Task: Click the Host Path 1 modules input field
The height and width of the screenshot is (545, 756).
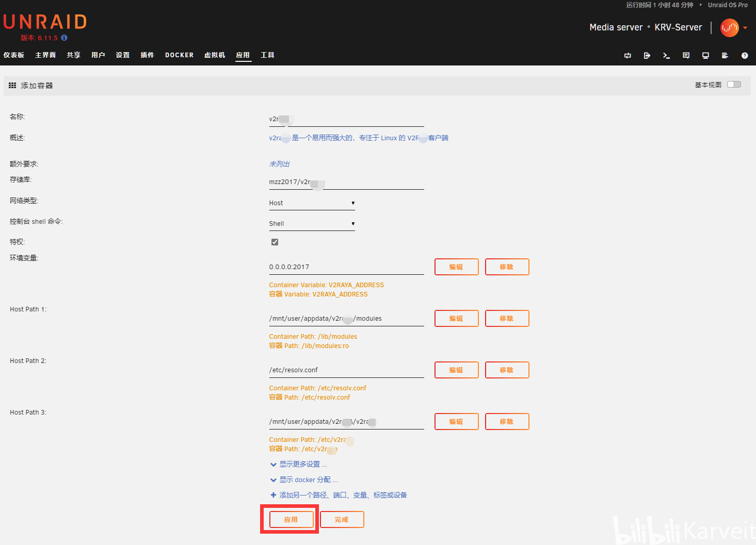Action: (x=346, y=319)
